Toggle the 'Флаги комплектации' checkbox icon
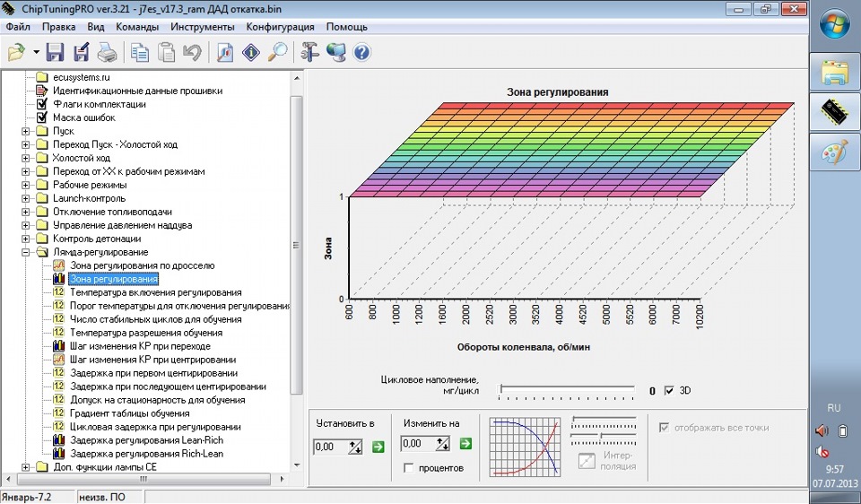The width and height of the screenshot is (861, 504). (x=42, y=104)
